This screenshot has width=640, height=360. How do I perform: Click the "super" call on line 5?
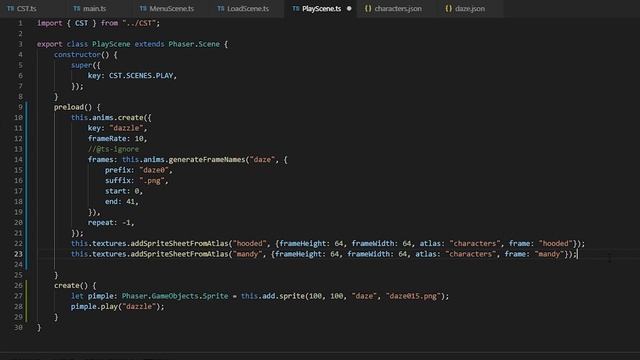[x=82, y=65]
